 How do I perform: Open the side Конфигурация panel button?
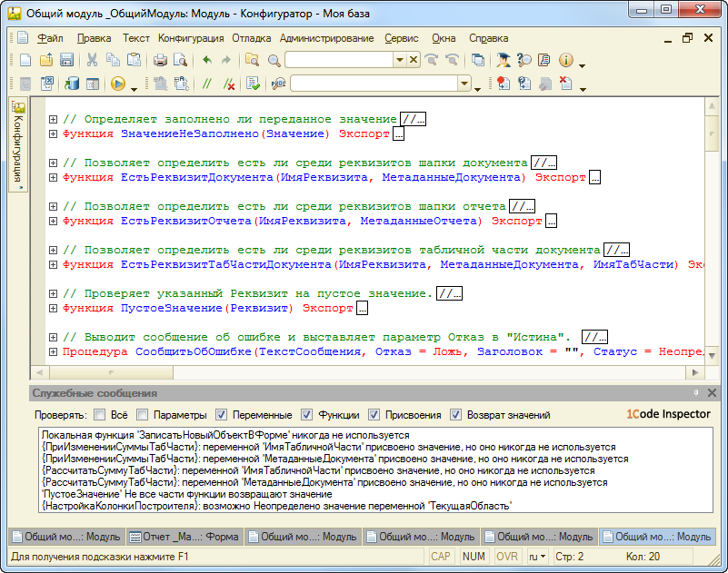(17, 143)
